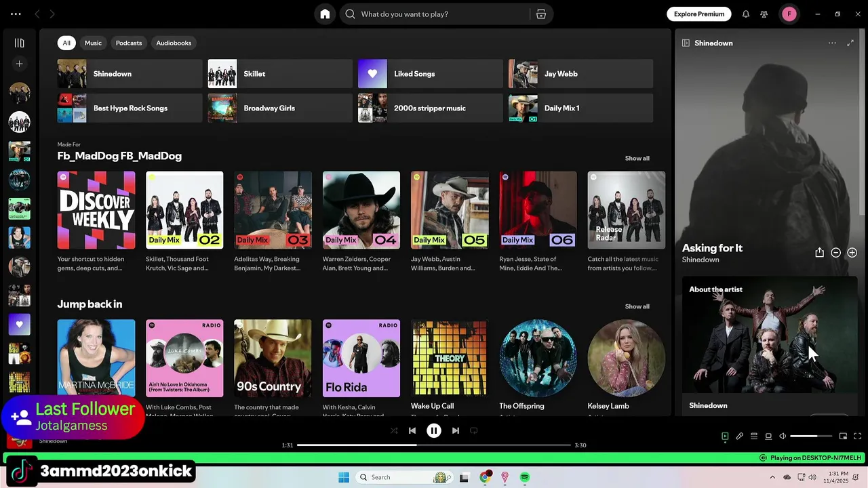
Task: Open the three-dots app menu
Action: tap(16, 14)
